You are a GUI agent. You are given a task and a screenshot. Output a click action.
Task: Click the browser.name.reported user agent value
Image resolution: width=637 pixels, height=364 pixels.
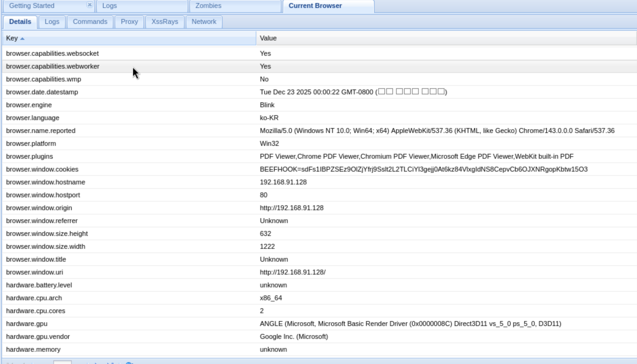[x=437, y=131]
